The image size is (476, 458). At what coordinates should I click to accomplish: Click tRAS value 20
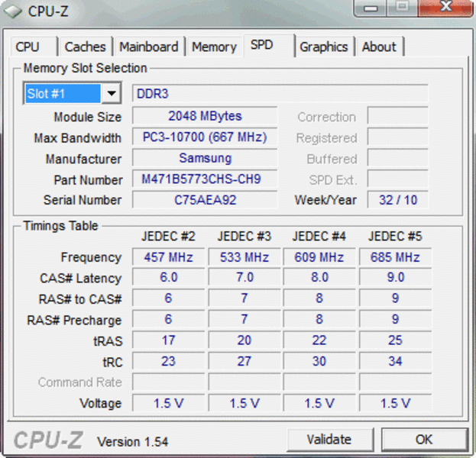coord(244,340)
